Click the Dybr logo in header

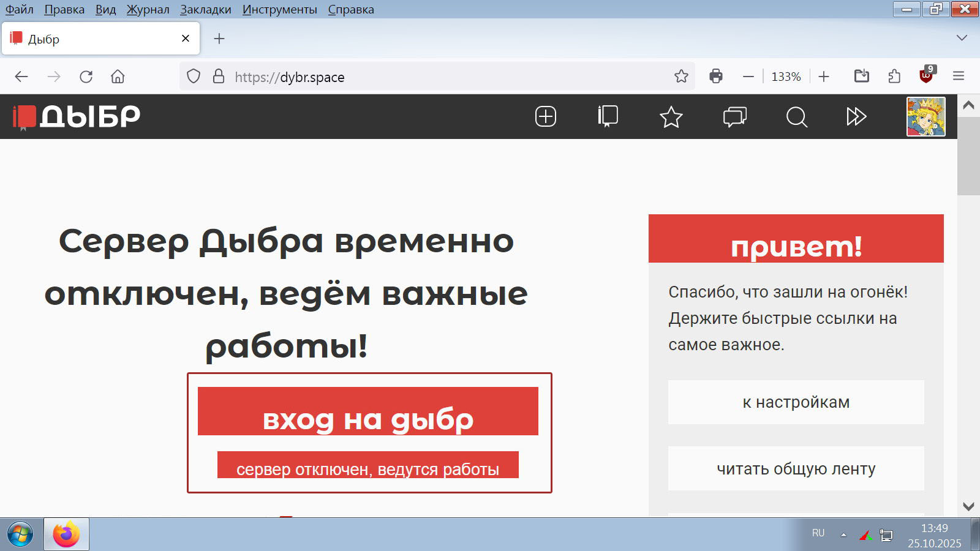click(x=77, y=116)
